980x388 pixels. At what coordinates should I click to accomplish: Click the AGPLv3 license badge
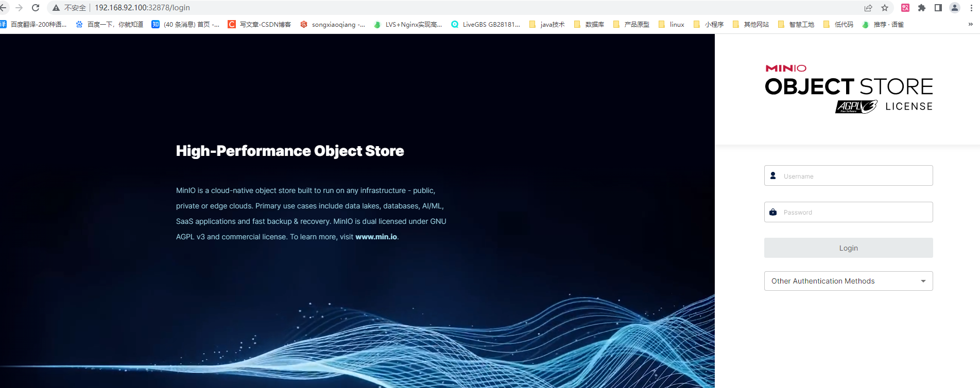tap(856, 107)
